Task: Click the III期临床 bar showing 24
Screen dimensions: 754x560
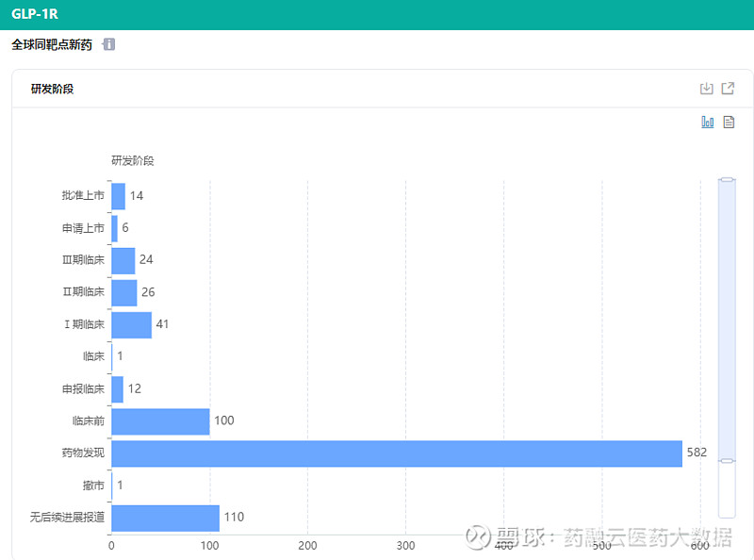Action: coord(123,259)
